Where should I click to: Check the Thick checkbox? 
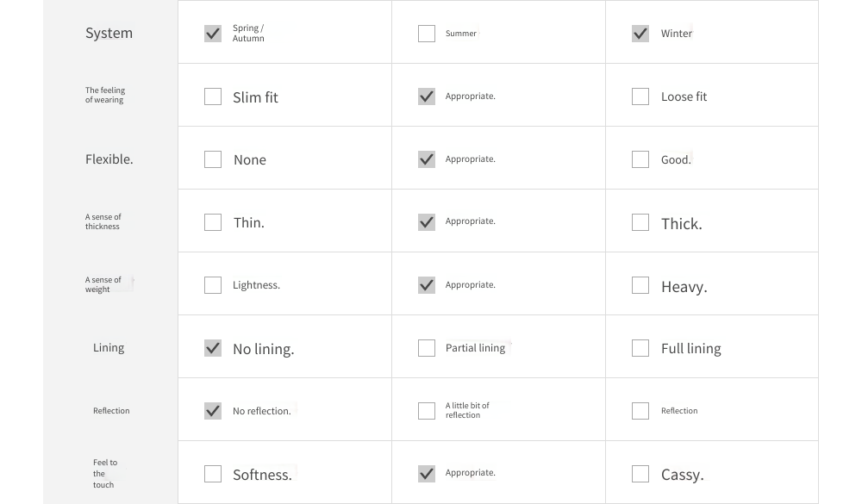tap(640, 222)
